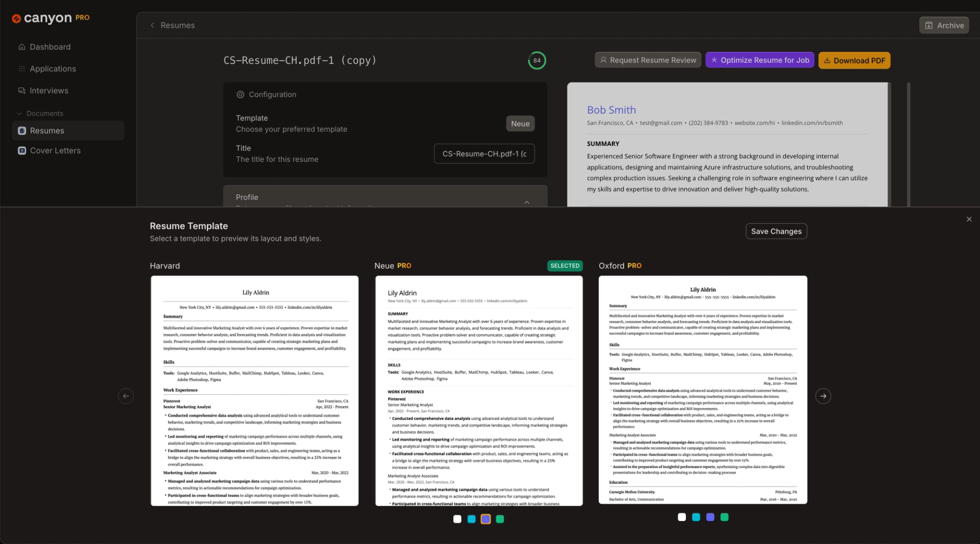Click Request Resume Review button
The width and height of the screenshot is (980, 544).
coord(648,60)
